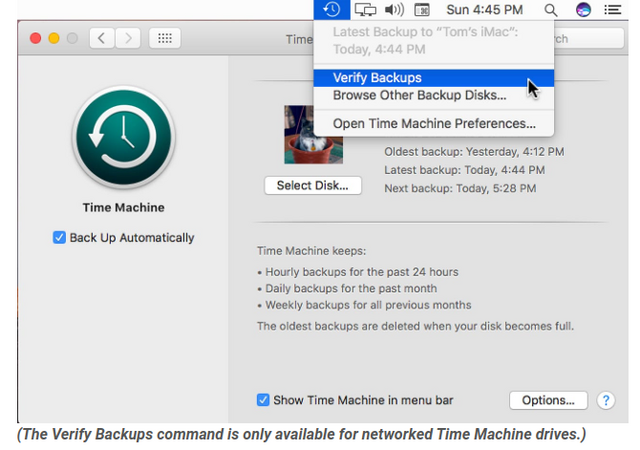640x450 pixels.
Task: Click the Sun 4:45 PM clock
Action: (484, 10)
